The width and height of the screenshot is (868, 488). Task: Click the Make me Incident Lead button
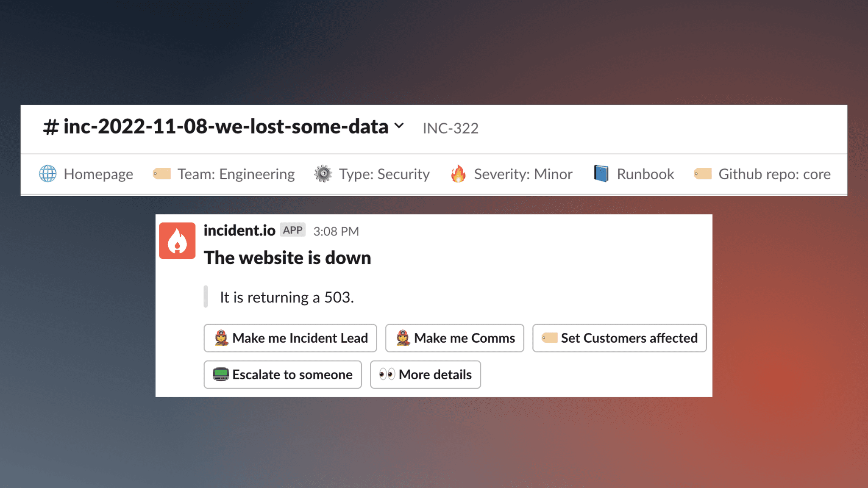click(290, 338)
